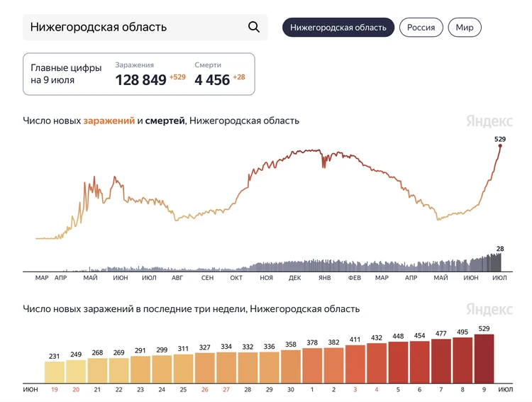Switch to the Россия tab
Viewport: 532px width, 402px height.
[421, 28]
